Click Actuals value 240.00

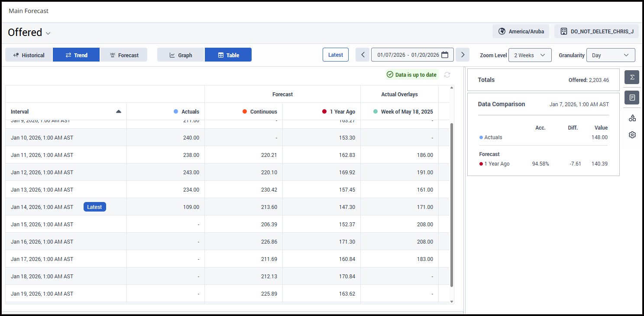pos(191,137)
